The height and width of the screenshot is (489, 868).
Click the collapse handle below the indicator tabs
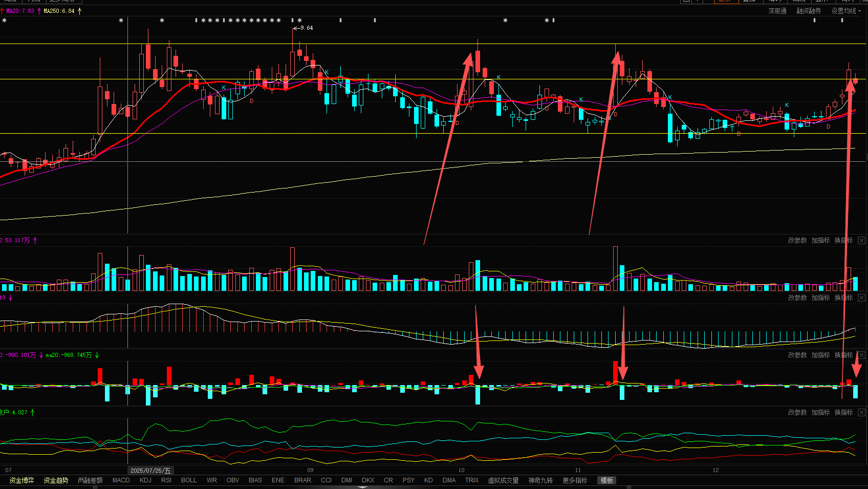point(362,487)
